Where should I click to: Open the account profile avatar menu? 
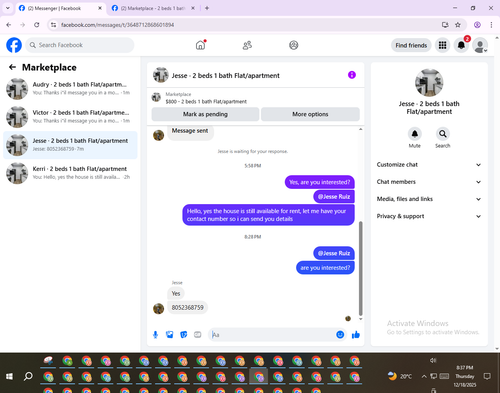pyautogui.click(x=480, y=45)
